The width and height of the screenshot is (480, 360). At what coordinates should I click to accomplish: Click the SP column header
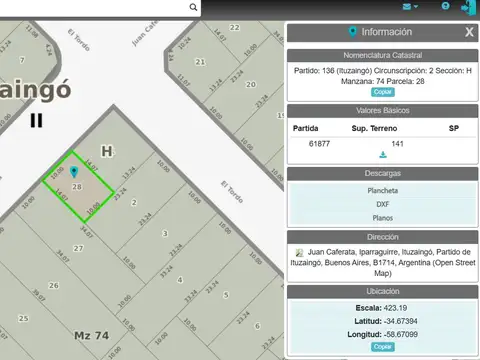[x=454, y=128]
